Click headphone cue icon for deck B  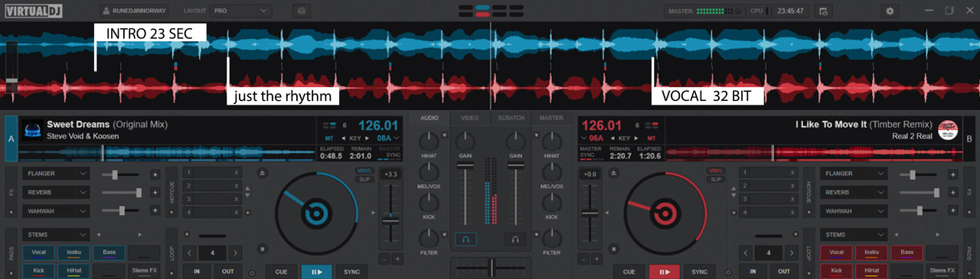pyautogui.click(x=517, y=239)
